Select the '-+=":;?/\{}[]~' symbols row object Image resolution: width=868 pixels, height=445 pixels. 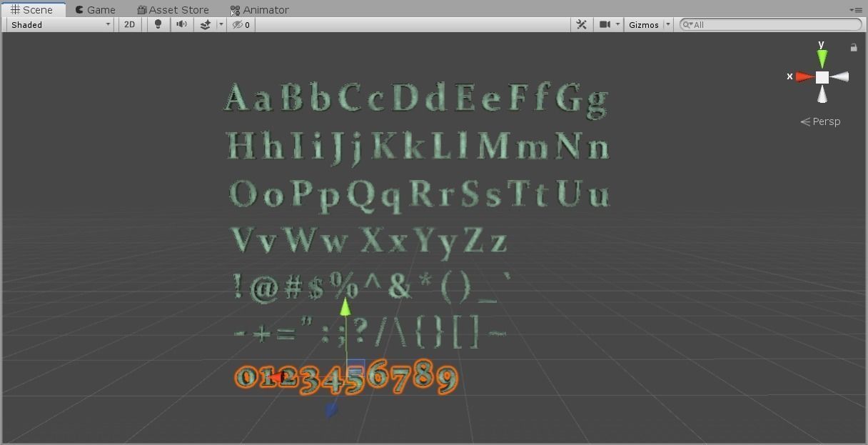tap(370, 332)
